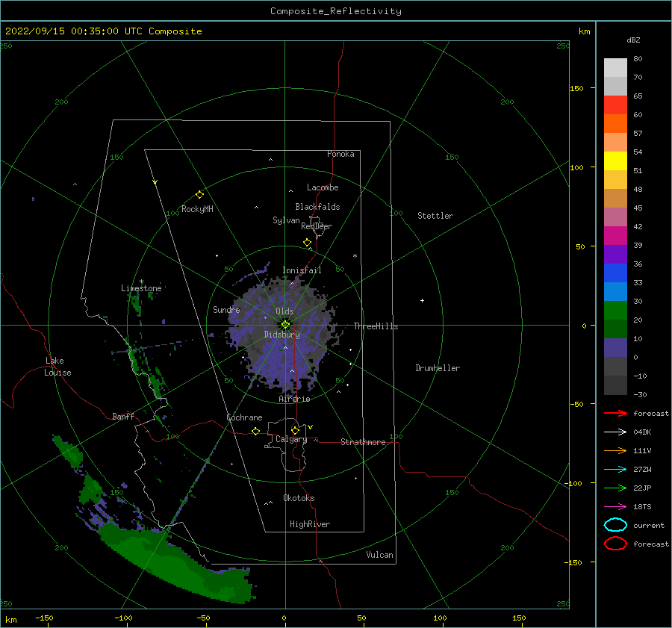Click the asterisk marker above Limestone
This screenshot has width=672, height=628.
(x=141, y=282)
